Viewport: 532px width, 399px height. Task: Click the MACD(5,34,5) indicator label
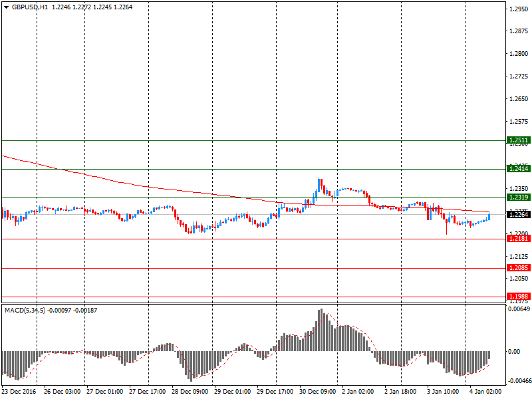[x=25, y=311]
